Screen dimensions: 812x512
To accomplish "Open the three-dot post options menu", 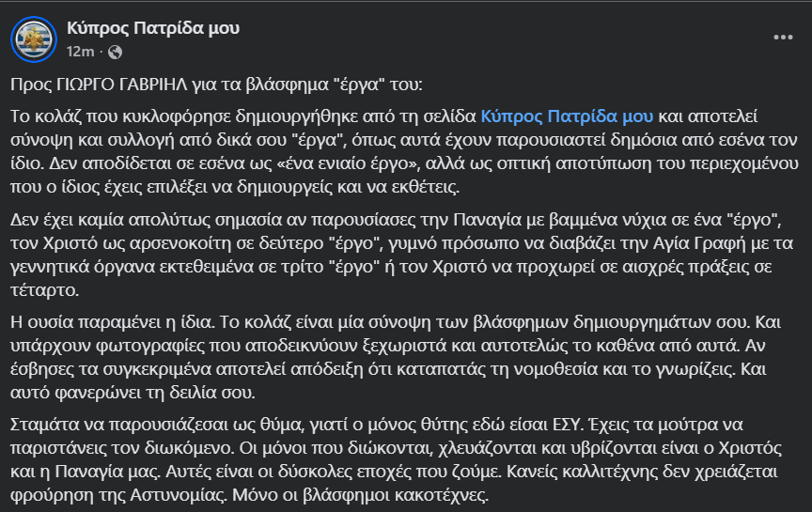I will (782, 38).
